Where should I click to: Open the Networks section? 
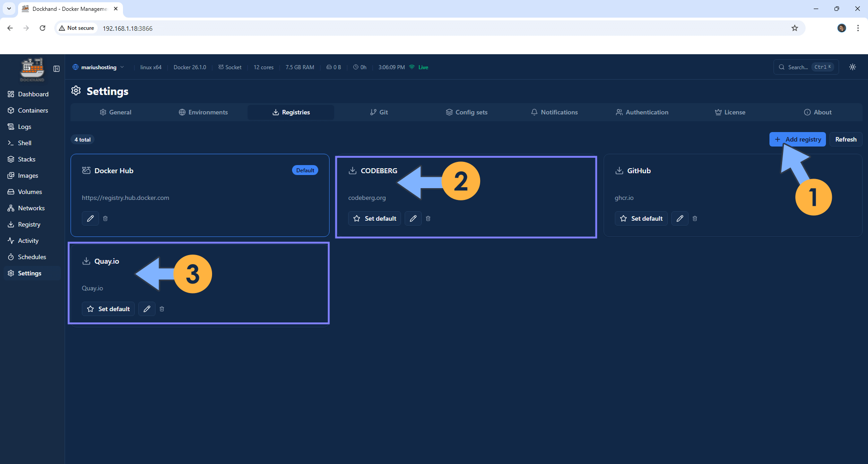pyautogui.click(x=31, y=208)
